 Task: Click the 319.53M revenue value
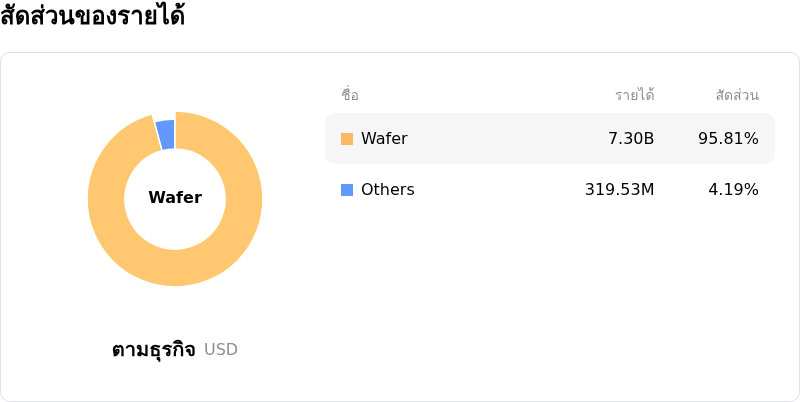click(619, 190)
